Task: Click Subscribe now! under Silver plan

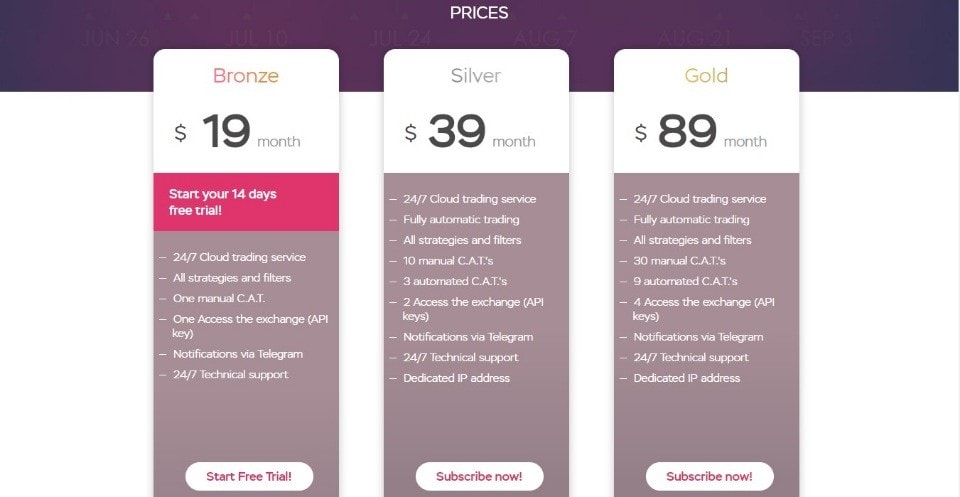Action: click(x=479, y=476)
